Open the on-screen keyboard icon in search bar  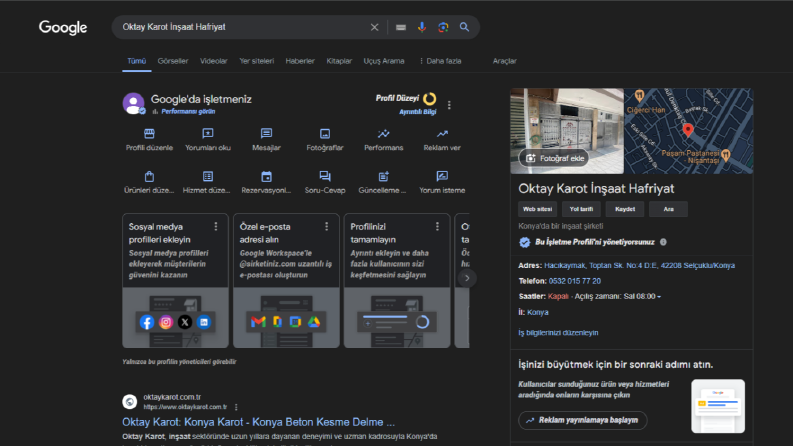coord(401,27)
